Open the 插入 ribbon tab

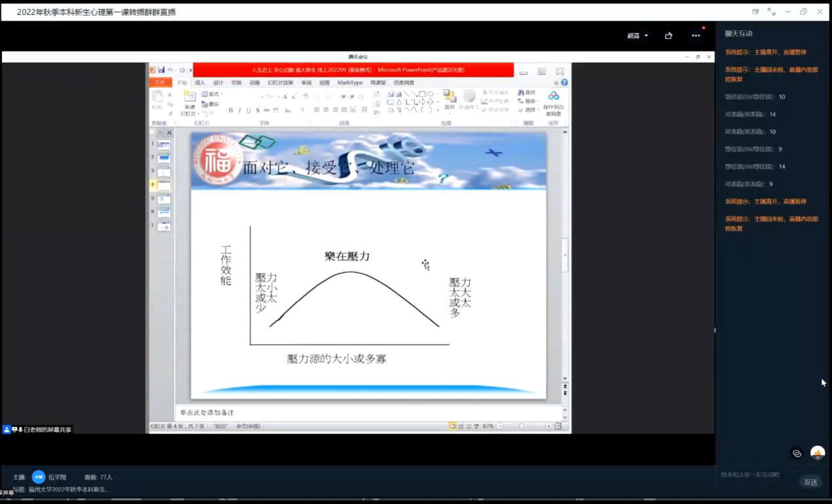click(200, 83)
